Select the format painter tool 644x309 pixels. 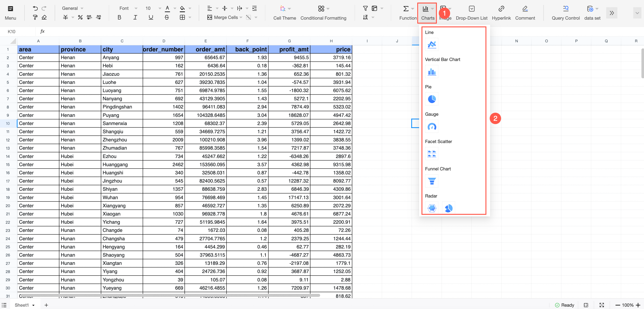click(35, 17)
